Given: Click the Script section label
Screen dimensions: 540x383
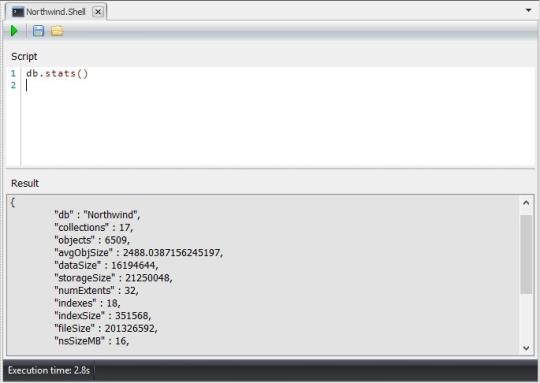Looking at the screenshot, I should [24, 56].
